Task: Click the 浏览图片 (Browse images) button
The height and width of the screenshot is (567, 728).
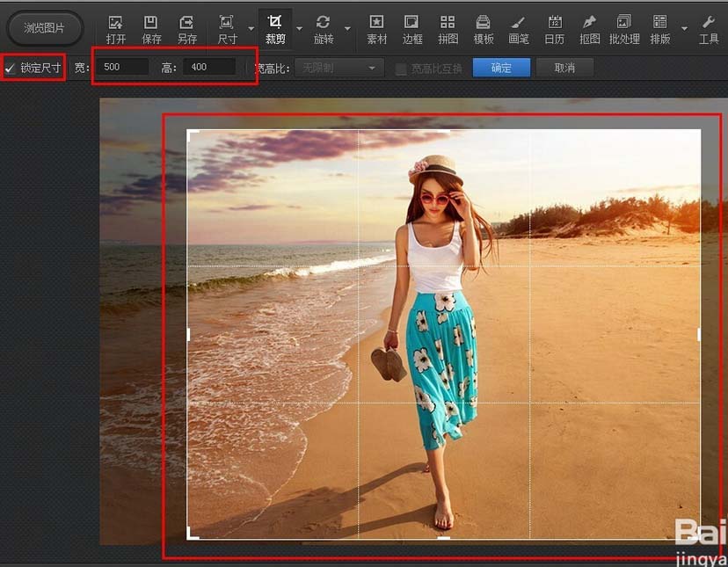Action: click(x=45, y=28)
